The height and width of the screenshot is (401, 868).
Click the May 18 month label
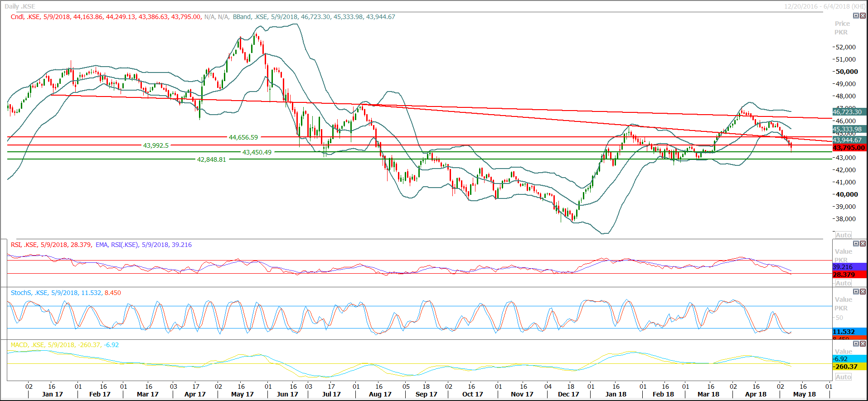click(805, 394)
